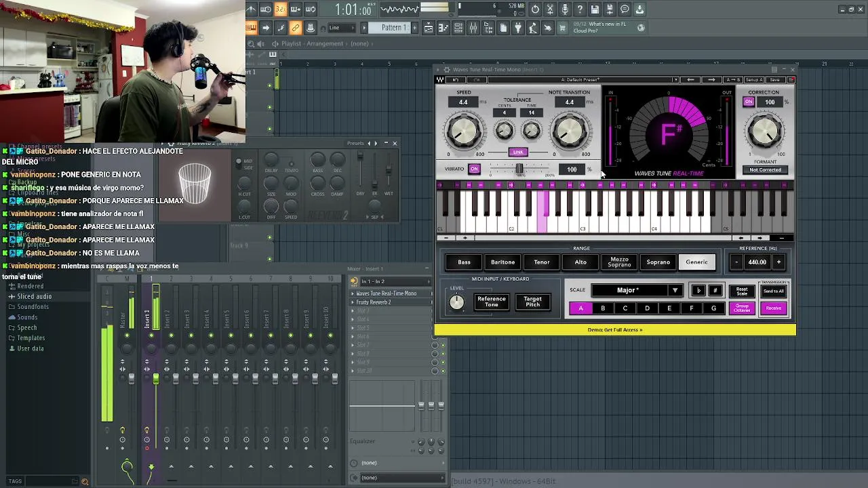Toggle Correction ON button

point(749,102)
